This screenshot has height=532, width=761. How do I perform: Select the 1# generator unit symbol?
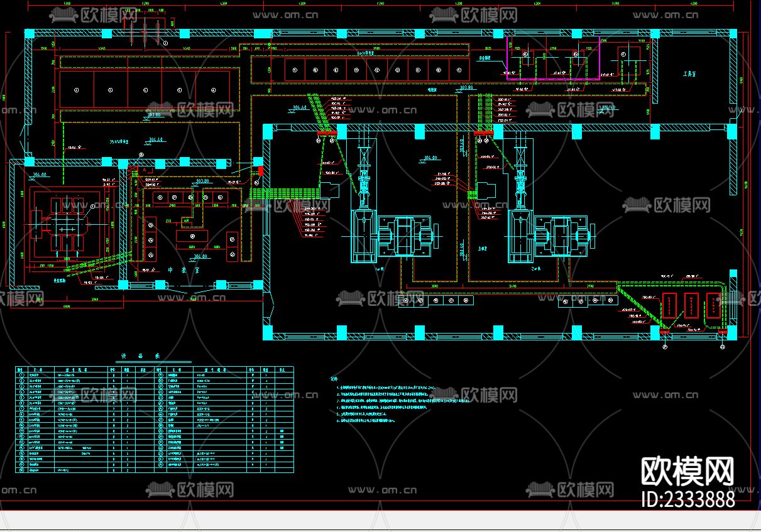(390, 234)
